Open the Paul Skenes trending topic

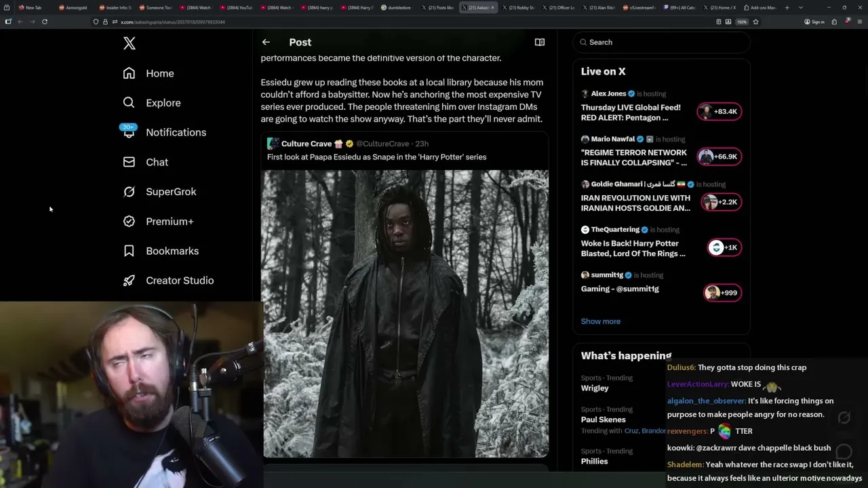pos(604,420)
